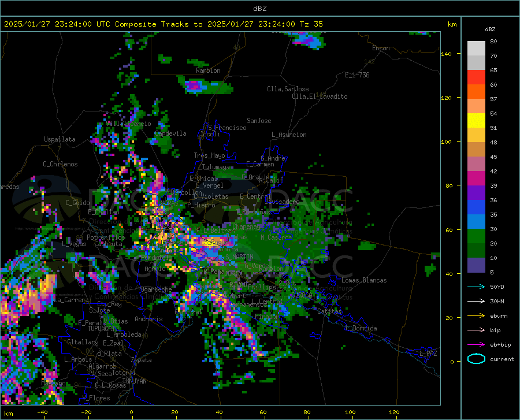Click the 30HM legend label

click(x=497, y=302)
